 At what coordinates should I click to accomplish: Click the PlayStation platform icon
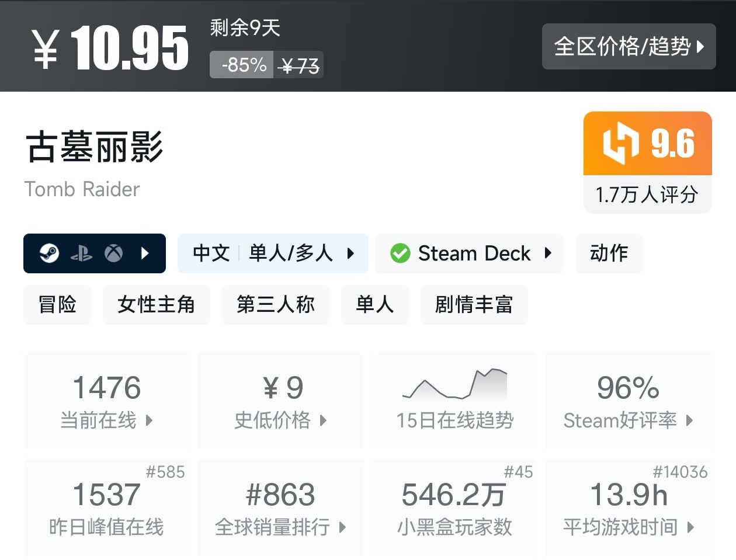pos(81,253)
